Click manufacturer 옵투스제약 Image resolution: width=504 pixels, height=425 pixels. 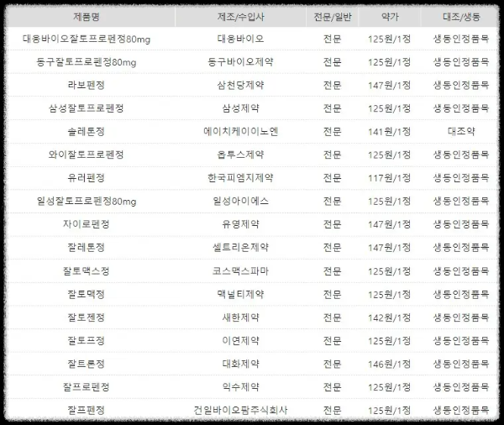pos(241,155)
